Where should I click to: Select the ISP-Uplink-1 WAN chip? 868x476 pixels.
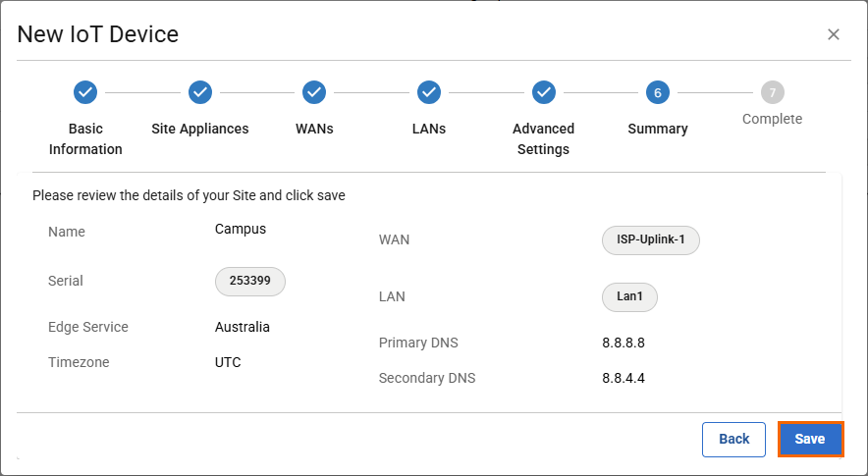pos(650,240)
